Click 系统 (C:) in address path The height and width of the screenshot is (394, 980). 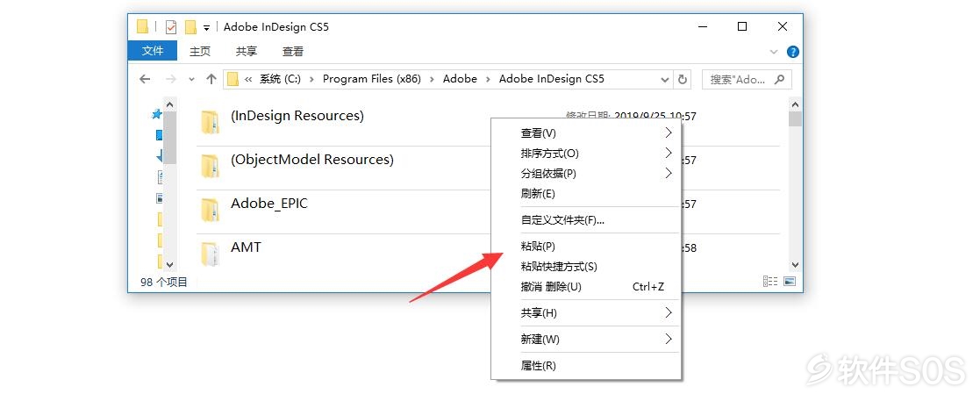point(280,79)
